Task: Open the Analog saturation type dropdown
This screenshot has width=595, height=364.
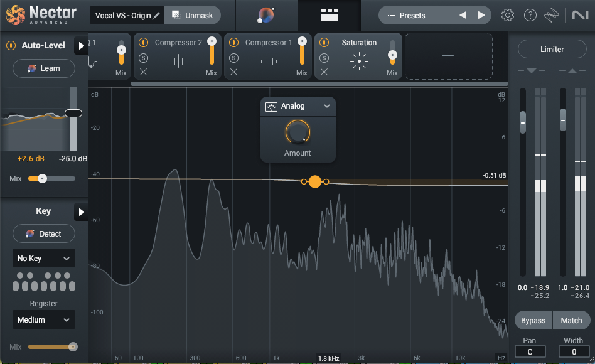Action: [298, 106]
